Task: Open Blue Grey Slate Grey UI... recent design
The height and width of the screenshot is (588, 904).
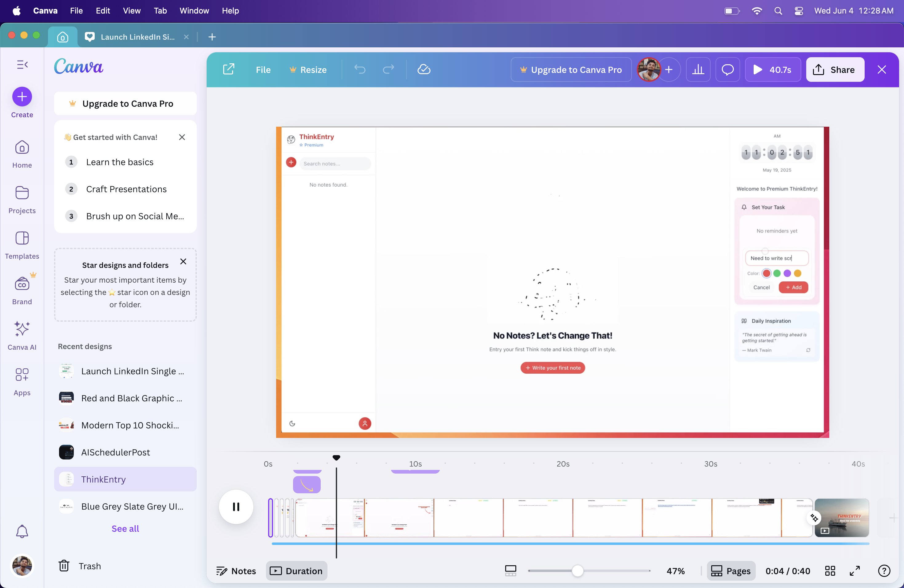Action: pyautogui.click(x=125, y=506)
